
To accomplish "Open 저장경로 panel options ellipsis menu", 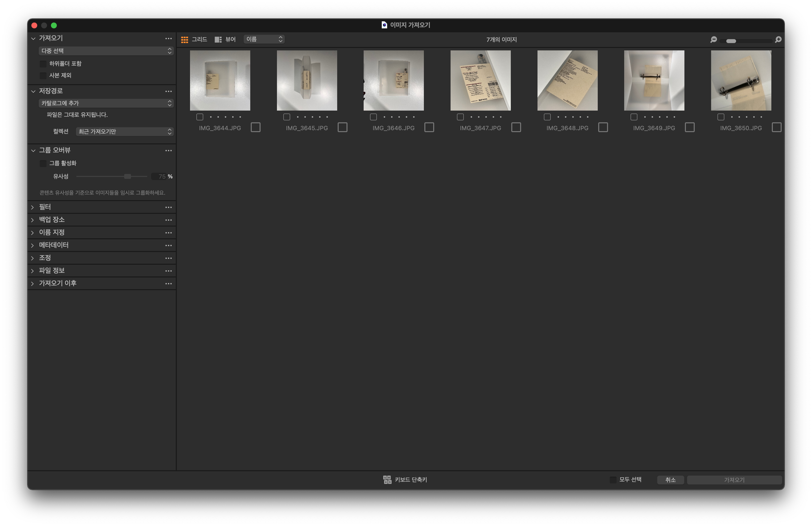I will (x=168, y=91).
